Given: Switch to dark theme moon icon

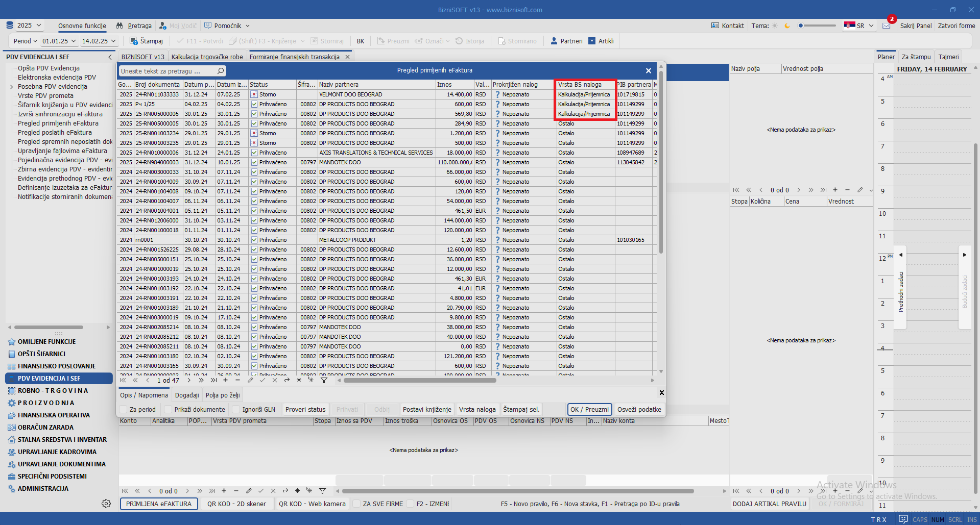Looking at the screenshot, I should (787, 26).
